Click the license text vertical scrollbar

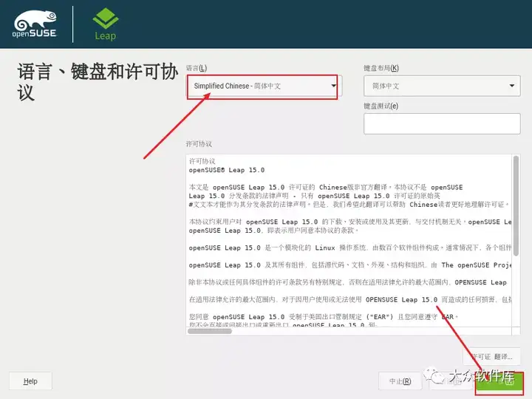[516, 205]
